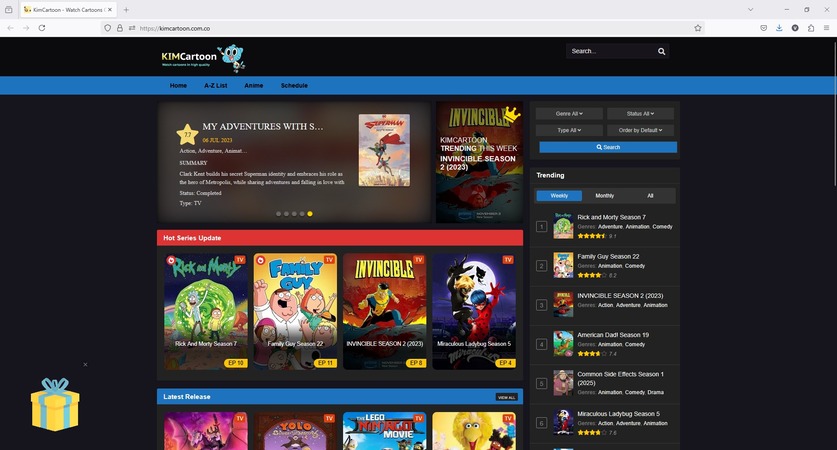This screenshot has width=837, height=450.
Task: Reload the page with refresh icon
Action: pos(42,28)
